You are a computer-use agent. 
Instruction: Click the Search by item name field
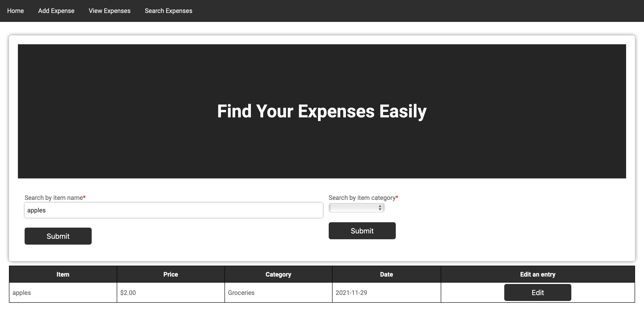pyautogui.click(x=173, y=210)
